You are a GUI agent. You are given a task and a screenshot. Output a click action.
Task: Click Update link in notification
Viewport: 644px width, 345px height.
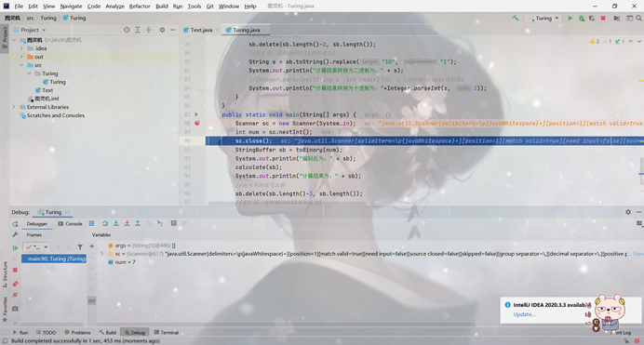point(524,314)
